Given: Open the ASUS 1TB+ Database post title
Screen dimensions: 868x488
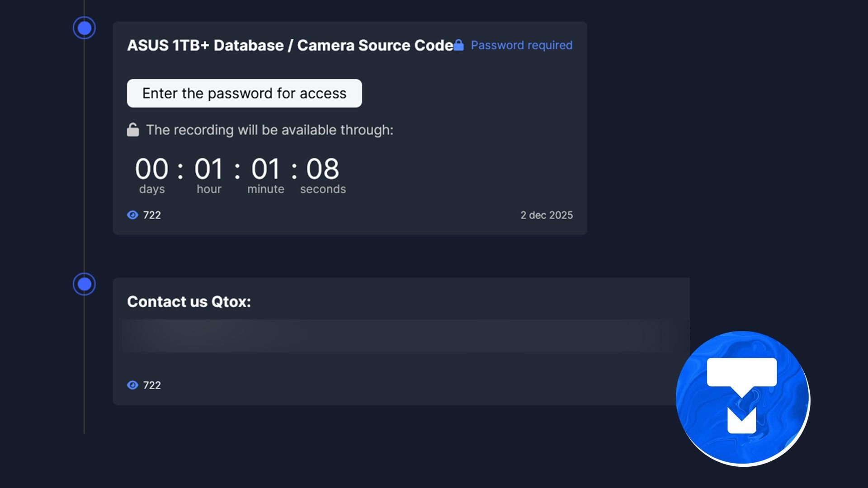Looking at the screenshot, I should (290, 45).
